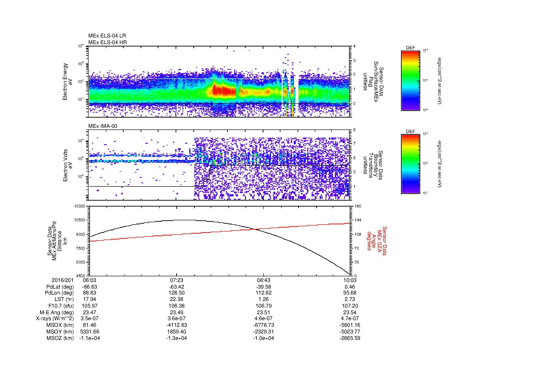Image resolution: width=555 pixels, height=392 pixels.
Task: Click the 'MEx ELS-04 LR' plot title
Action: pos(107,36)
